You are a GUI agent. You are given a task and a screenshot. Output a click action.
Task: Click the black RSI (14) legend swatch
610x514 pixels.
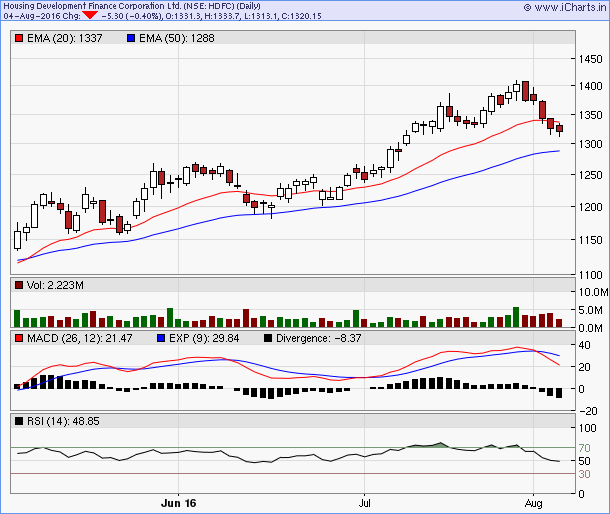pos(19,421)
